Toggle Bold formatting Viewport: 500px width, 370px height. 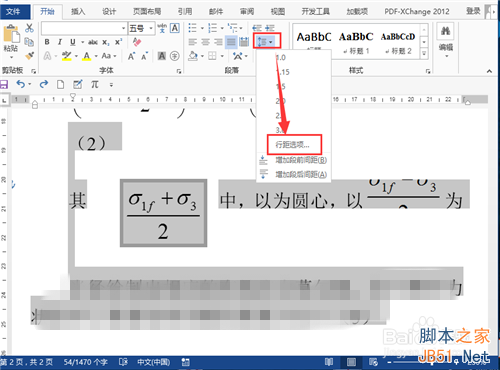click(x=47, y=42)
